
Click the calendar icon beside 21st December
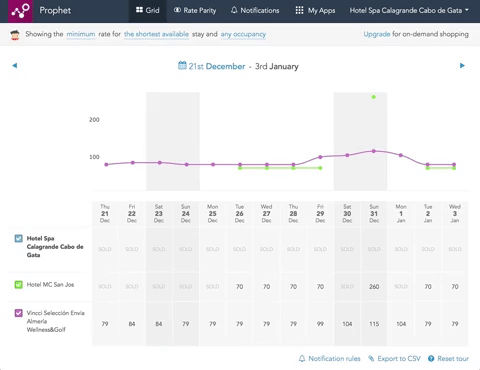click(182, 65)
